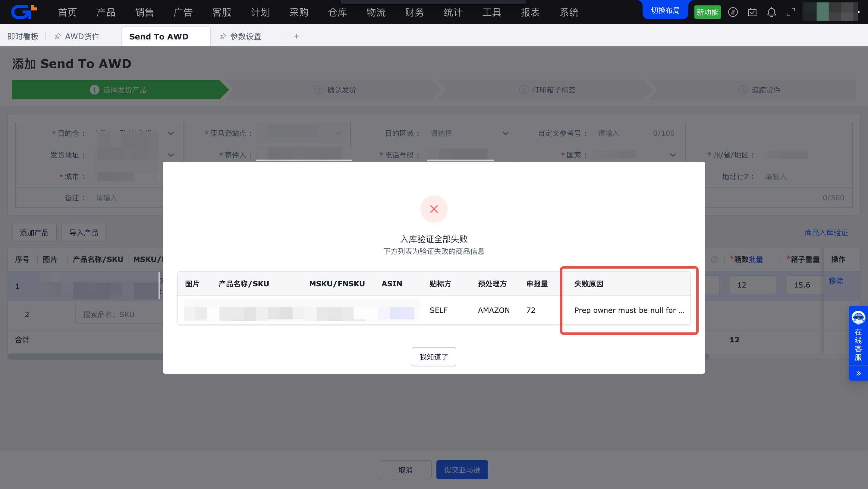Open the online customer service avatar icon
This screenshot has height=489, width=868.
(x=858, y=317)
